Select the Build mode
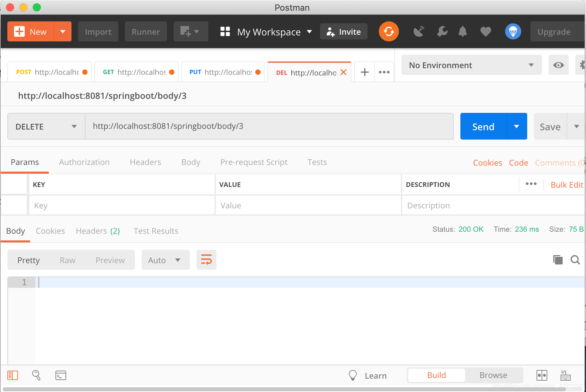Screen dimensions: 586x392 pyautogui.click(x=436, y=375)
